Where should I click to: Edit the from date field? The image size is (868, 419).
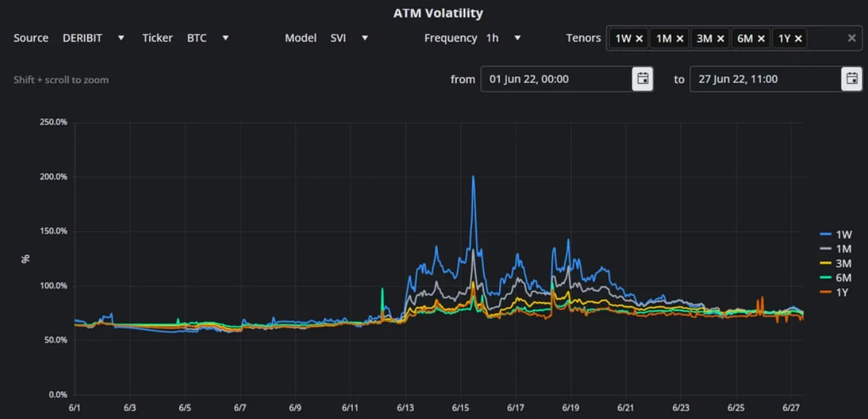point(556,79)
